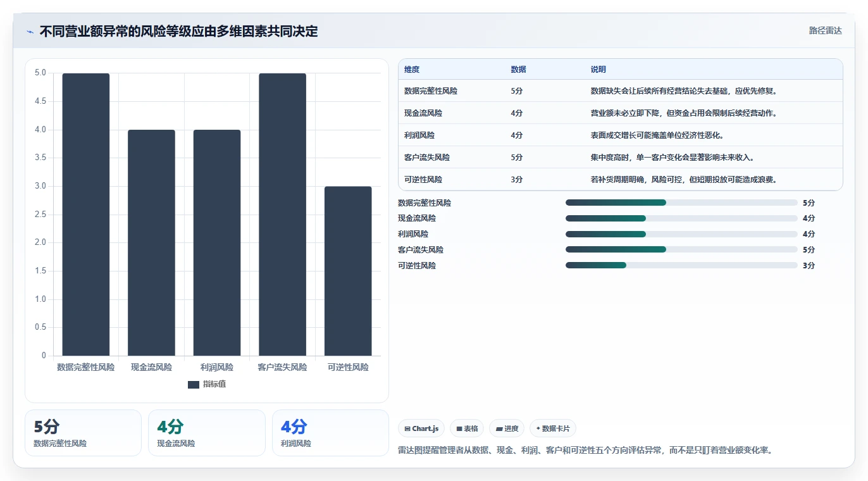The image size is (868, 481).
Task: Toggle the 指标值 legend item in the chart
Action: coord(207,384)
